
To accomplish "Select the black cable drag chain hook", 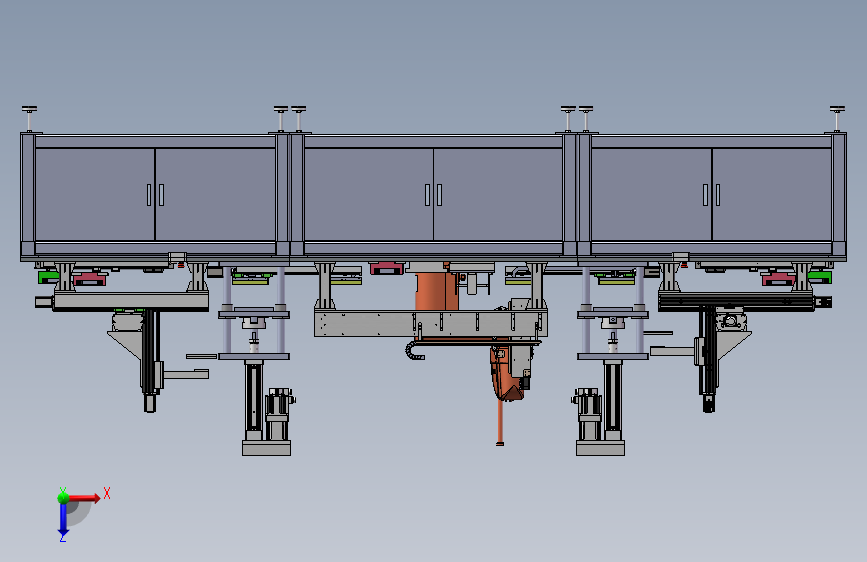I will 415,351.
